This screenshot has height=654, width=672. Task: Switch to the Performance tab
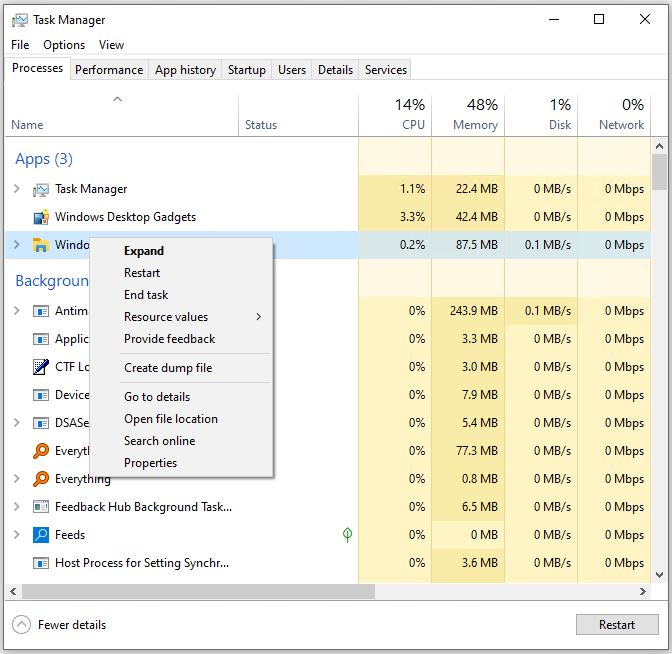tap(109, 70)
